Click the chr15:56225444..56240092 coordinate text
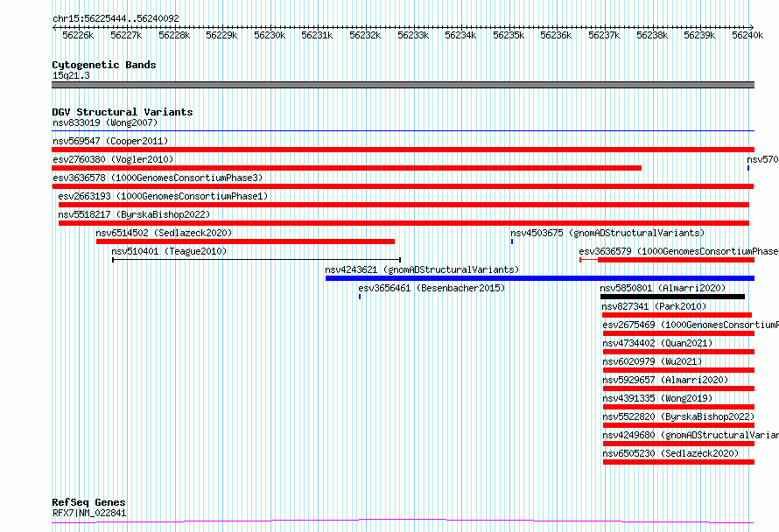This screenshot has height=532, width=779. point(116,18)
